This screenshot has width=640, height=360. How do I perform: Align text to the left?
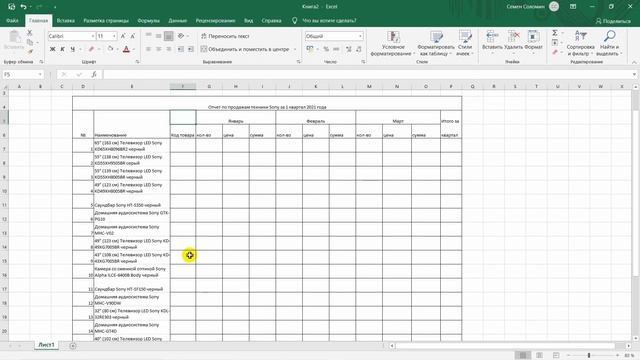coord(149,49)
